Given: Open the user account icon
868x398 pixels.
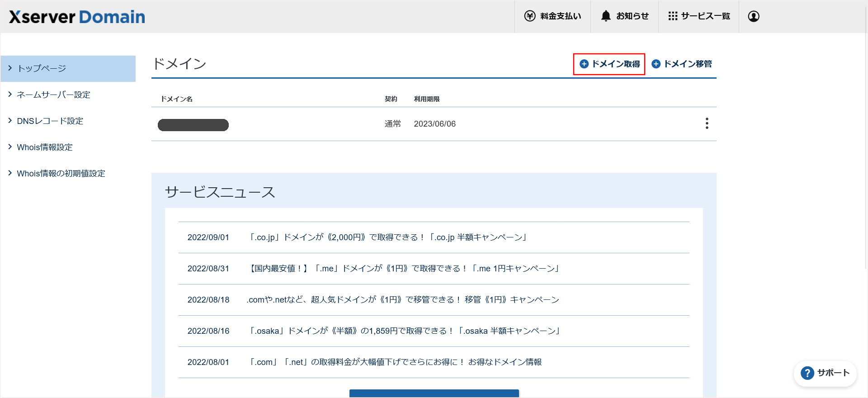Looking at the screenshot, I should coord(754,16).
